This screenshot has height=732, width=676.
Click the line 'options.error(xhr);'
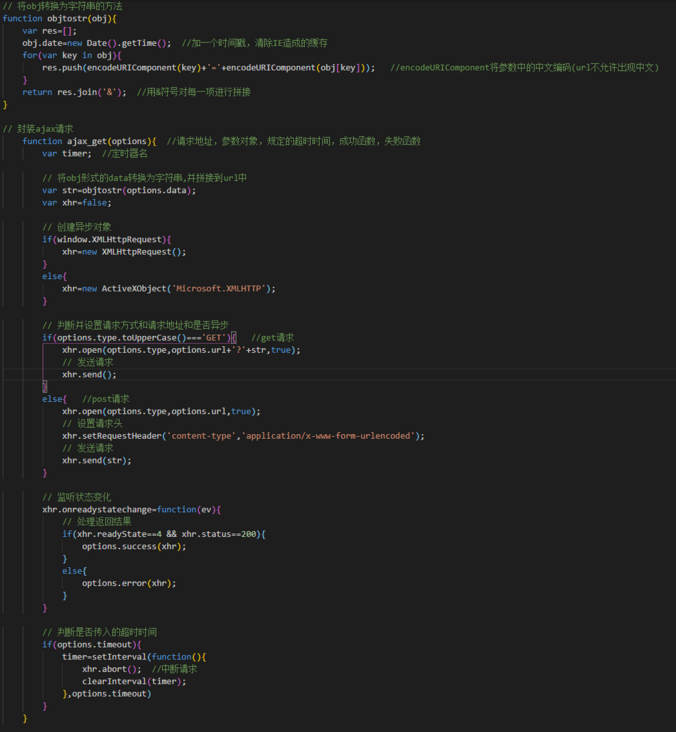(x=129, y=583)
